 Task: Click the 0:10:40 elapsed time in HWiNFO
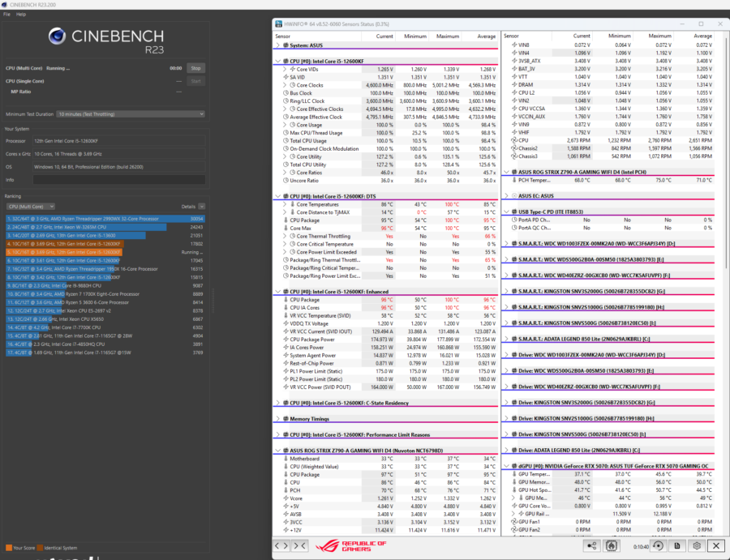641,546
